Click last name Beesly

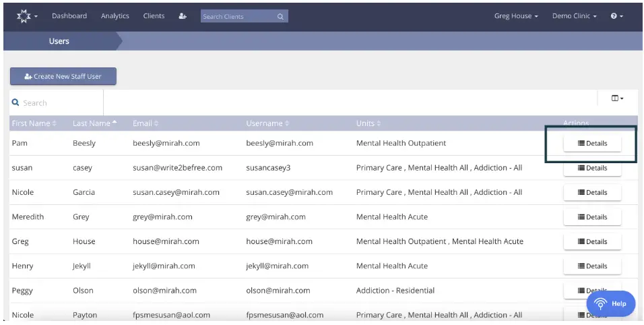click(84, 144)
